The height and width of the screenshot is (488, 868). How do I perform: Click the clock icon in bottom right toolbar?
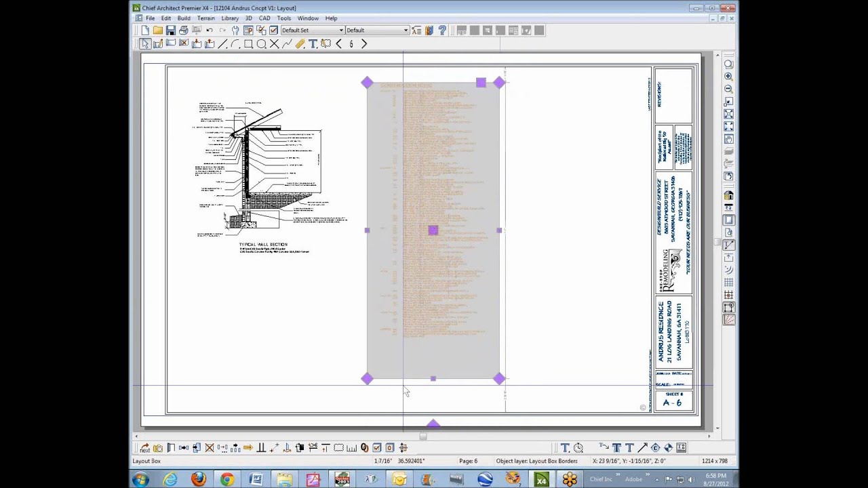point(578,447)
